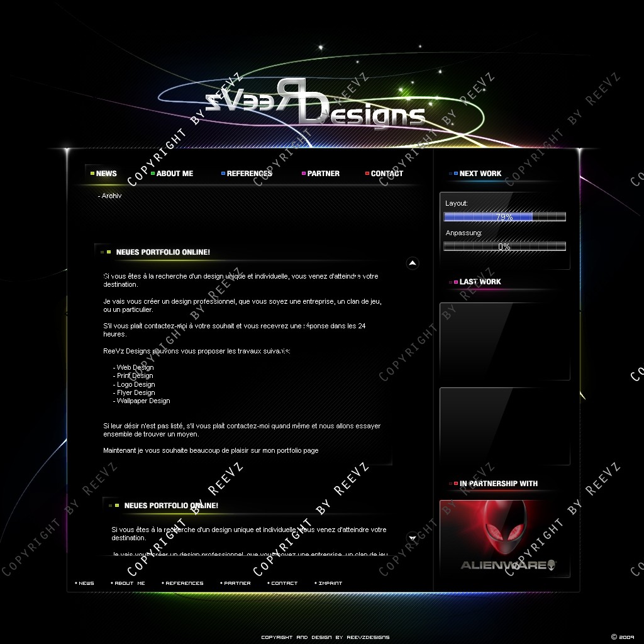Select Partner in the top navigation
The height and width of the screenshot is (644, 644).
pos(323,174)
